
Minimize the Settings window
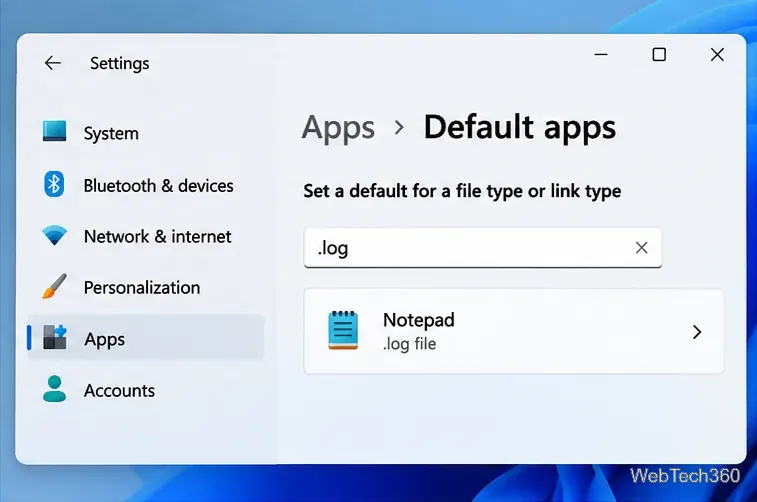pyautogui.click(x=601, y=55)
